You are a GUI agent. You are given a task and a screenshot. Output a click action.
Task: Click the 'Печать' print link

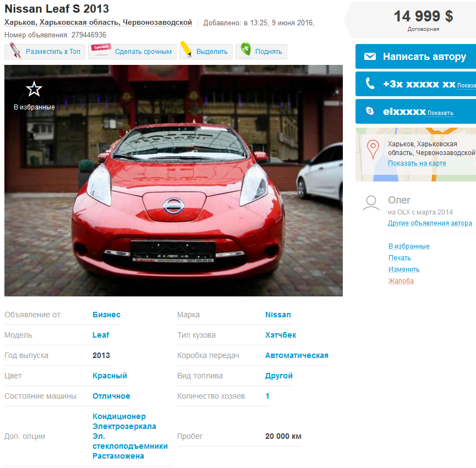tap(400, 258)
